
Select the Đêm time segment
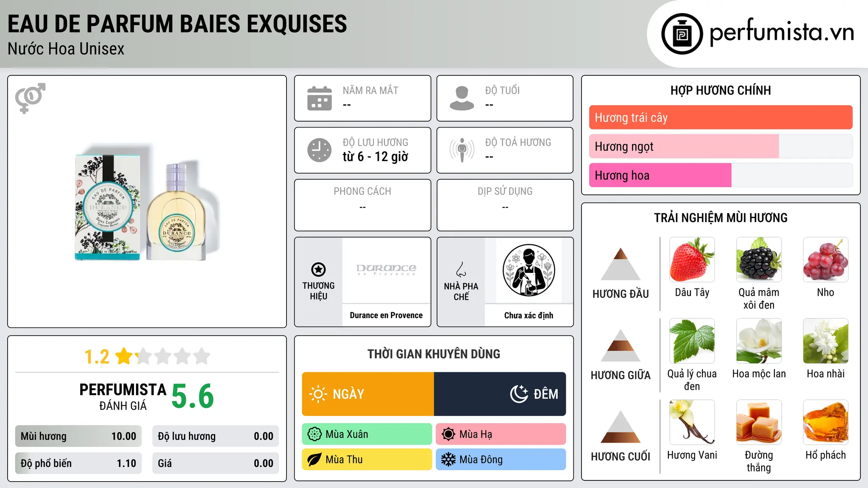(500, 394)
